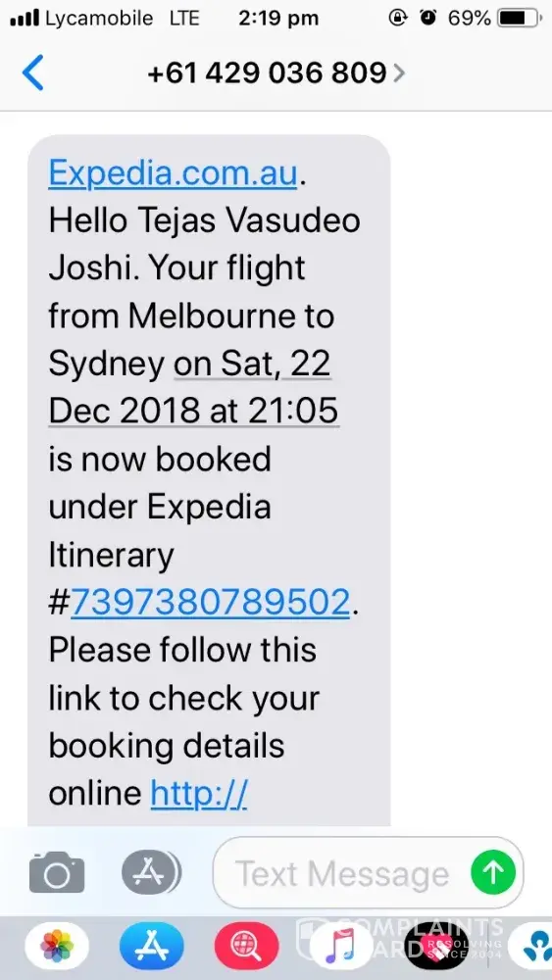Open the http:// booking details link
Screen dimensions: 552x980
point(199,794)
